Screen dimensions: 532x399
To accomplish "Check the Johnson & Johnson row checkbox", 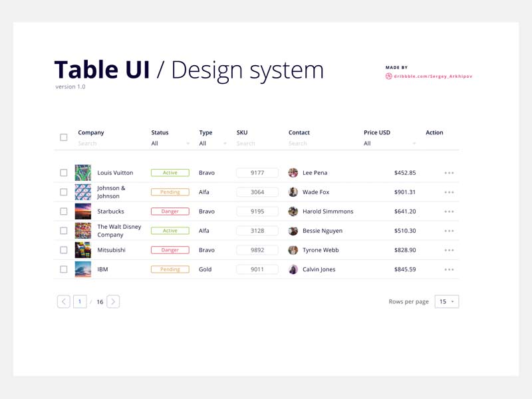I will pyautogui.click(x=63, y=192).
